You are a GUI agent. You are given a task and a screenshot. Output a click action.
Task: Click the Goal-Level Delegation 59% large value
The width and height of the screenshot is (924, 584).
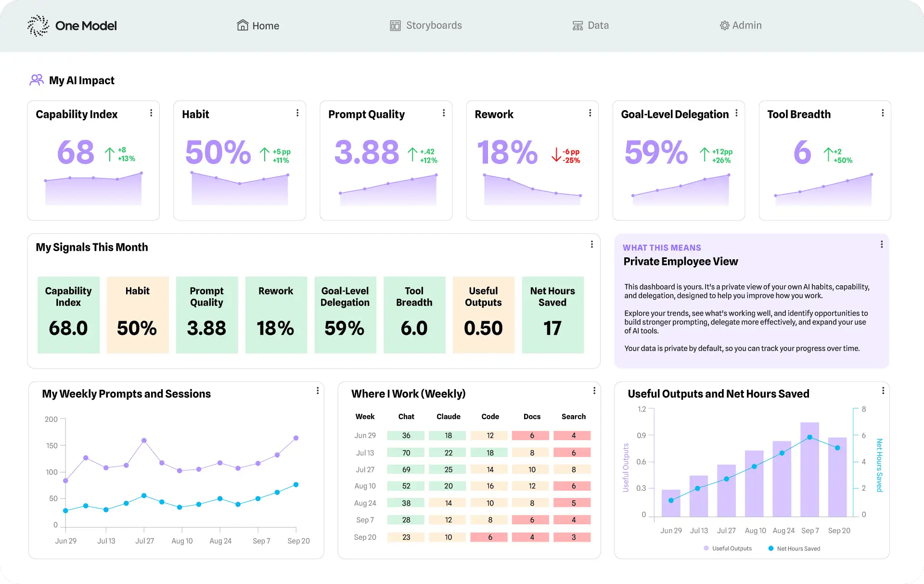656,152
